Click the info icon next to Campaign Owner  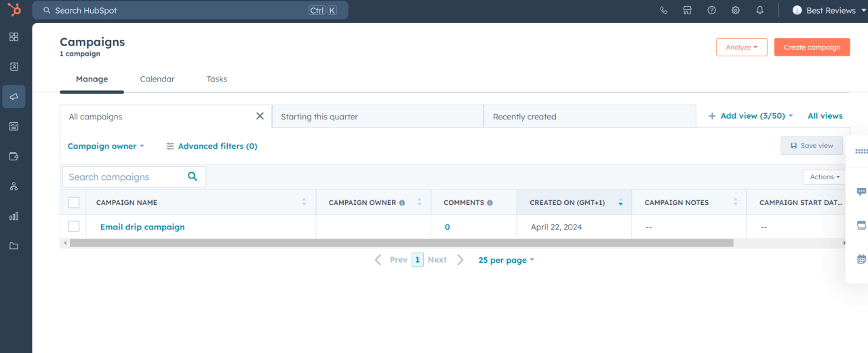(x=402, y=203)
